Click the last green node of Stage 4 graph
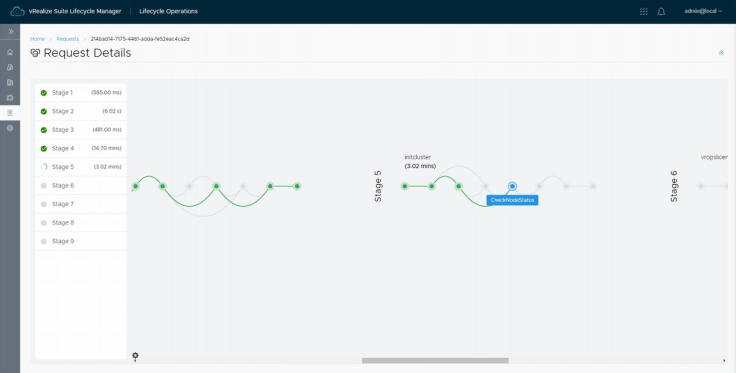 tap(297, 186)
